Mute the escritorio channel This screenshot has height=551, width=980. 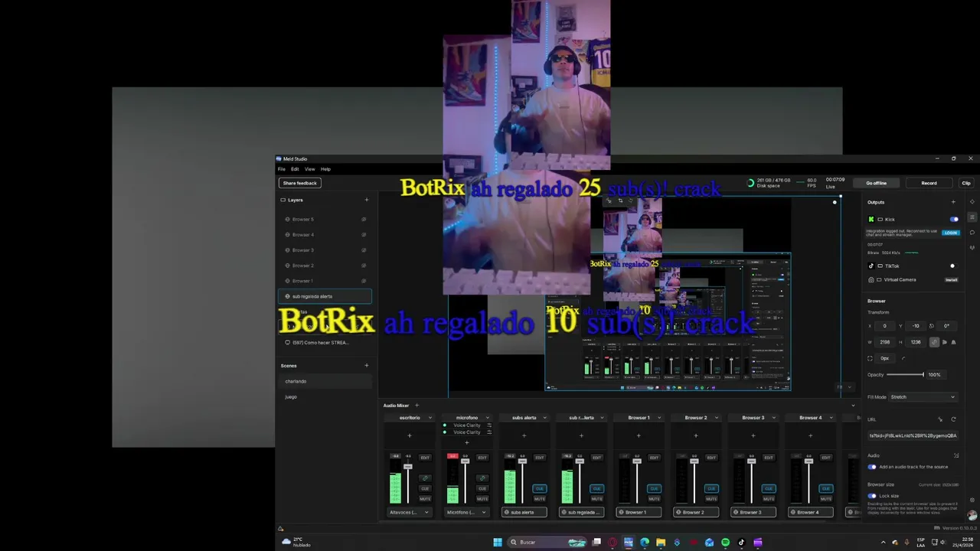(425, 498)
